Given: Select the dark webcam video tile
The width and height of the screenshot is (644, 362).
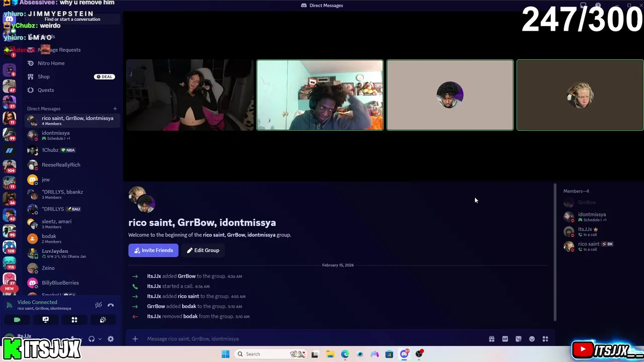Looking at the screenshot, I should 190,95.
